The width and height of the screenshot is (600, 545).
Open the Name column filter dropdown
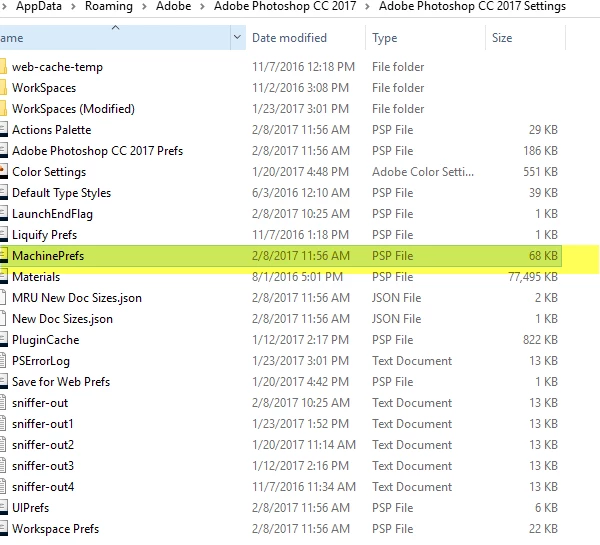click(x=237, y=37)
